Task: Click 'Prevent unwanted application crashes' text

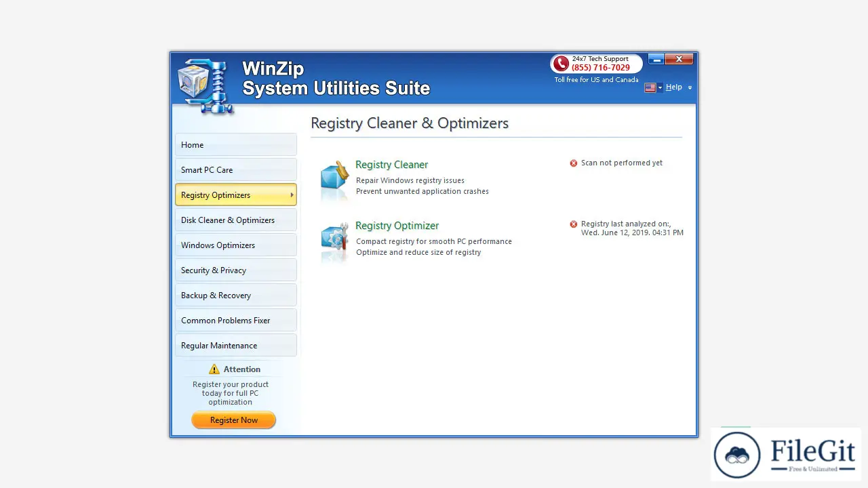Action: tap(422, 192)
